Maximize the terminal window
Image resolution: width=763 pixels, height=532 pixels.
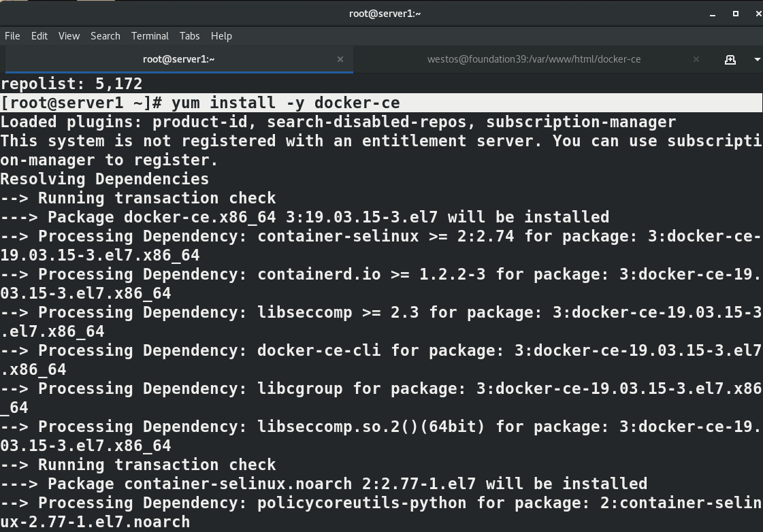735,14
